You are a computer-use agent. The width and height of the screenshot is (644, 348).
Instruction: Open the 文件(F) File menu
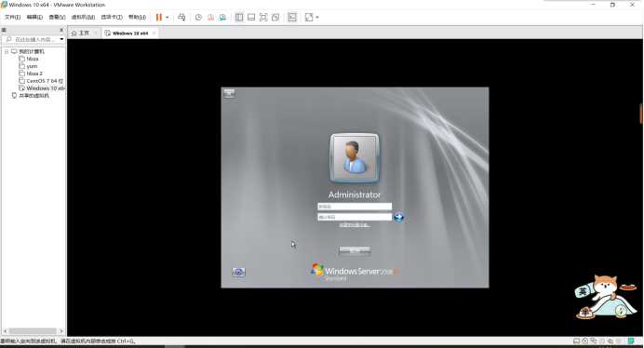pyautogui.click(x=12, y=18)
